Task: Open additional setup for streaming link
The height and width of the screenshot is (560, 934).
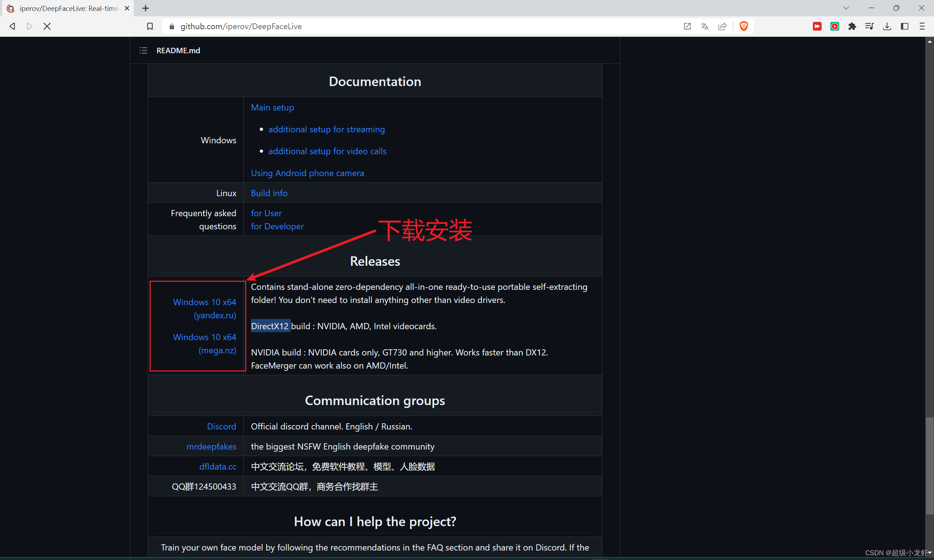Action: tap(327, 129)
